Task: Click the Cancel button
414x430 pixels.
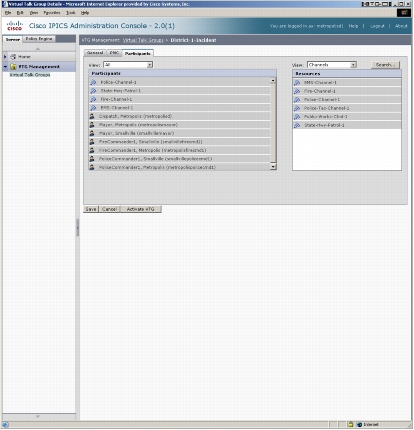Action: pyautogui.click(x=109, y=209)
